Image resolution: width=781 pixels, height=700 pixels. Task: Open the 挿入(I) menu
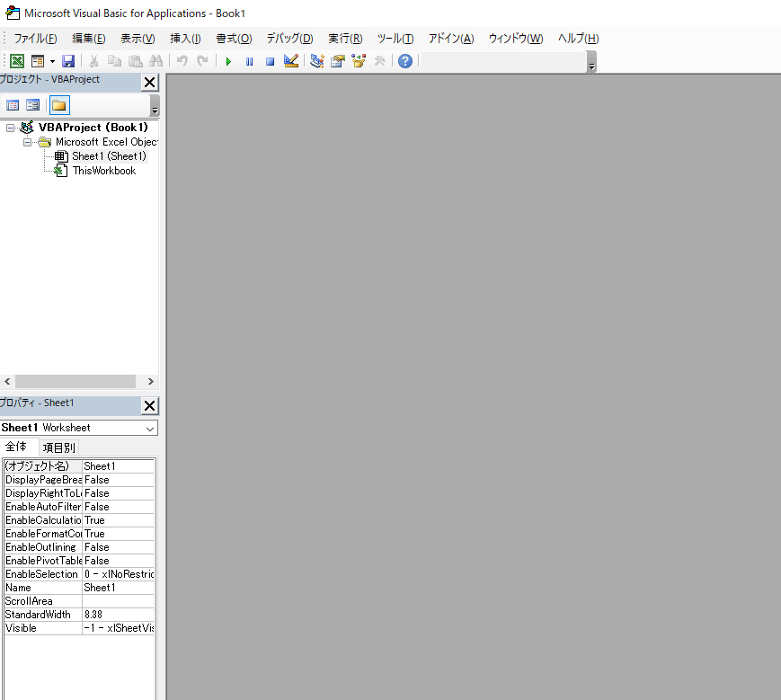click(x=185, y=39)
